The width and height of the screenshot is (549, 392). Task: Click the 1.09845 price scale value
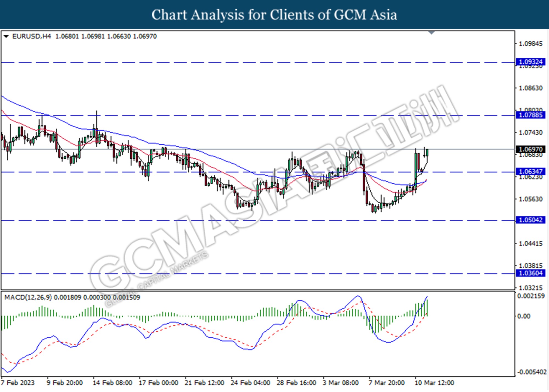pos(531,44)
